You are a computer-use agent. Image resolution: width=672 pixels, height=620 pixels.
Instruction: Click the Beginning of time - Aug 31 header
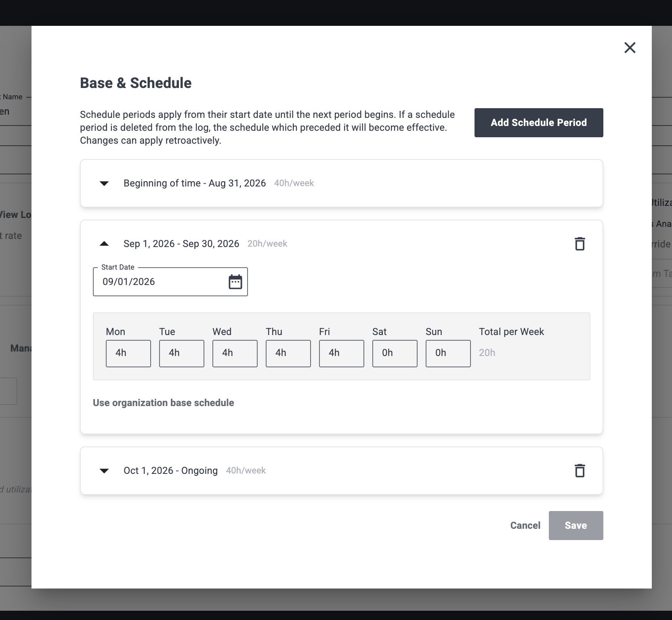tap(342, 183)
